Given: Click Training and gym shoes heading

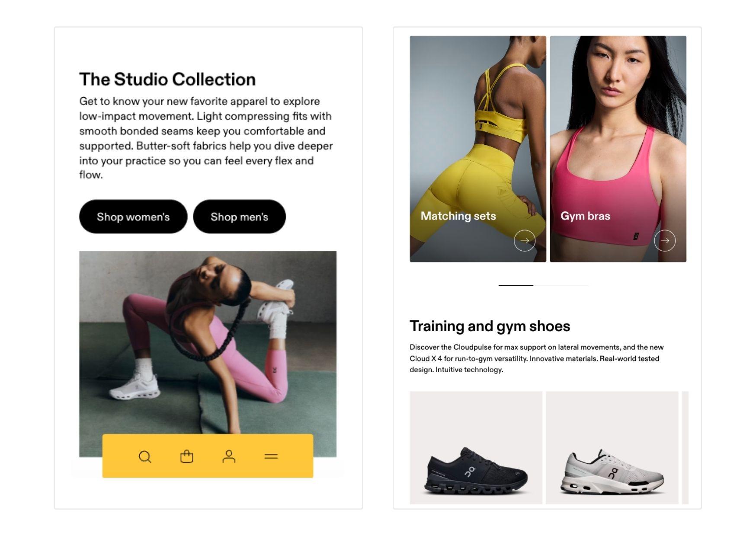Looking at the screenshot, I should [x=490, y=326].
